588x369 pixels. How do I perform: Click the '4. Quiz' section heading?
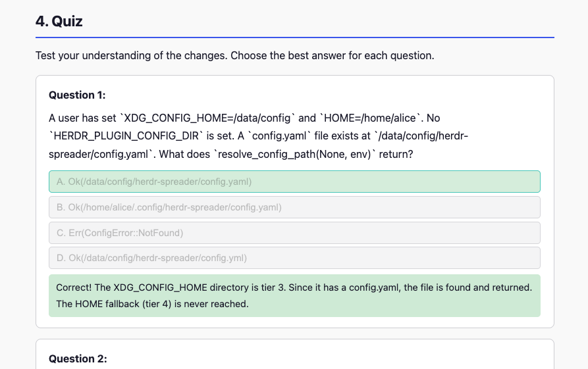(x=59, y=21)
